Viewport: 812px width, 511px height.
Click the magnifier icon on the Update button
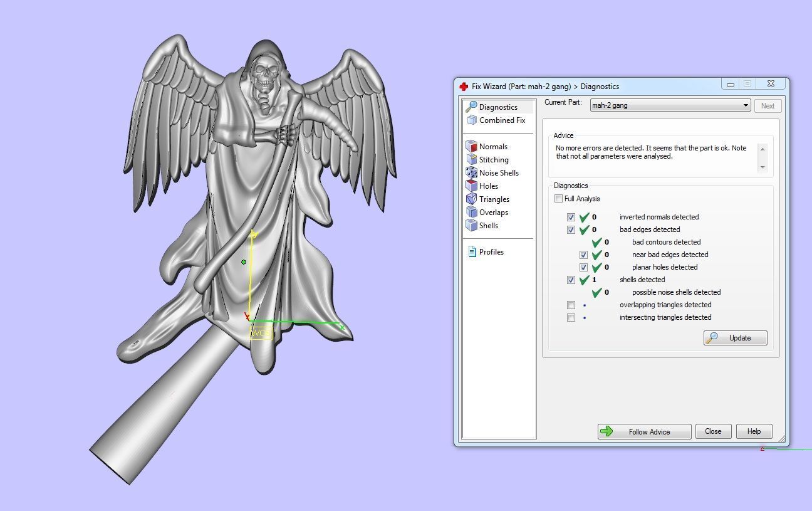click(x=712, y=338)
